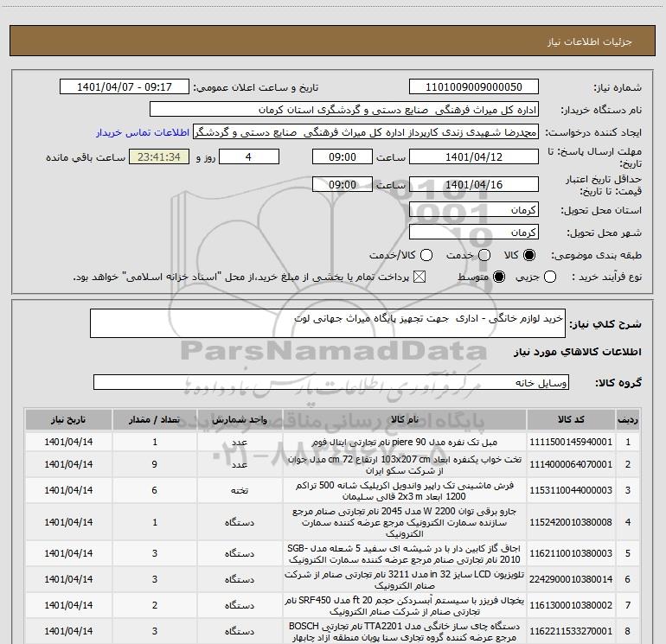Image resolution: width=666 pixels, height=644 pixels.
Task: Click the اجاق گاز کابین دار item name
Action: [405, 554]
